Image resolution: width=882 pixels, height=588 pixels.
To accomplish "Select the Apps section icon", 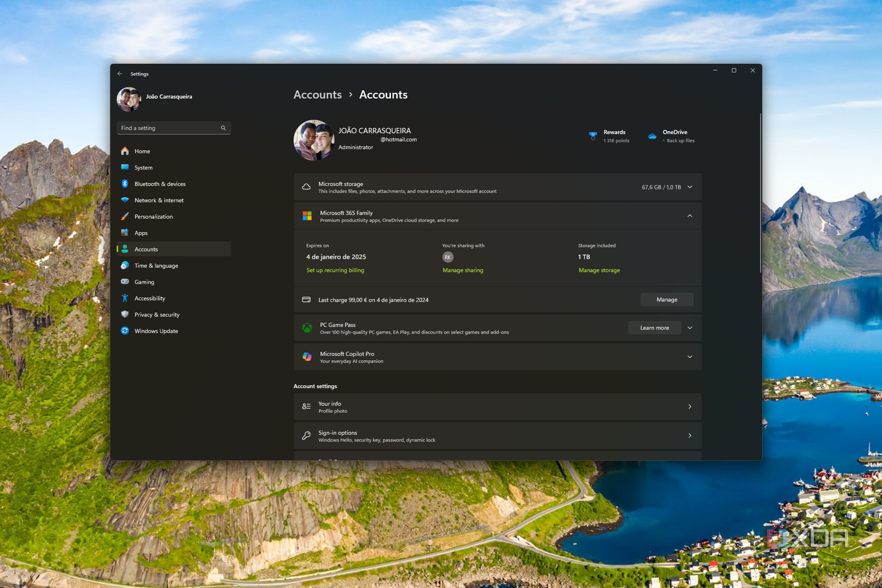I will click(125, 233).
